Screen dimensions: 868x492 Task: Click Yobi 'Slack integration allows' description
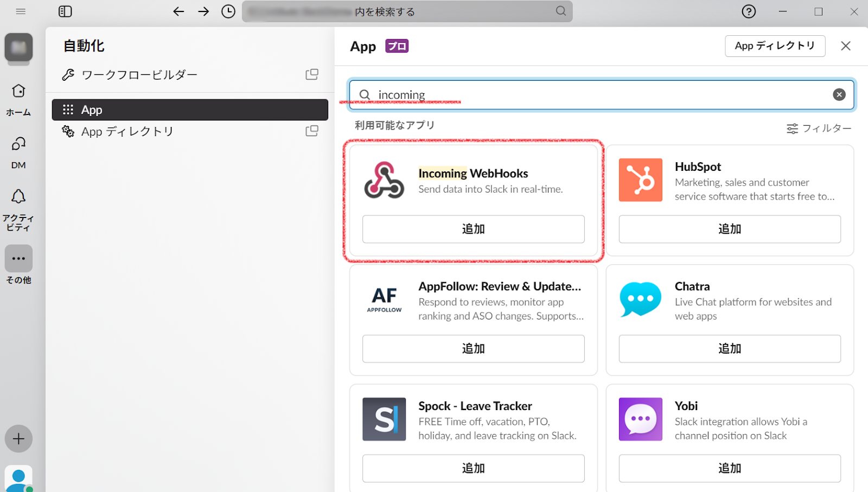click(x=741, y=429)
